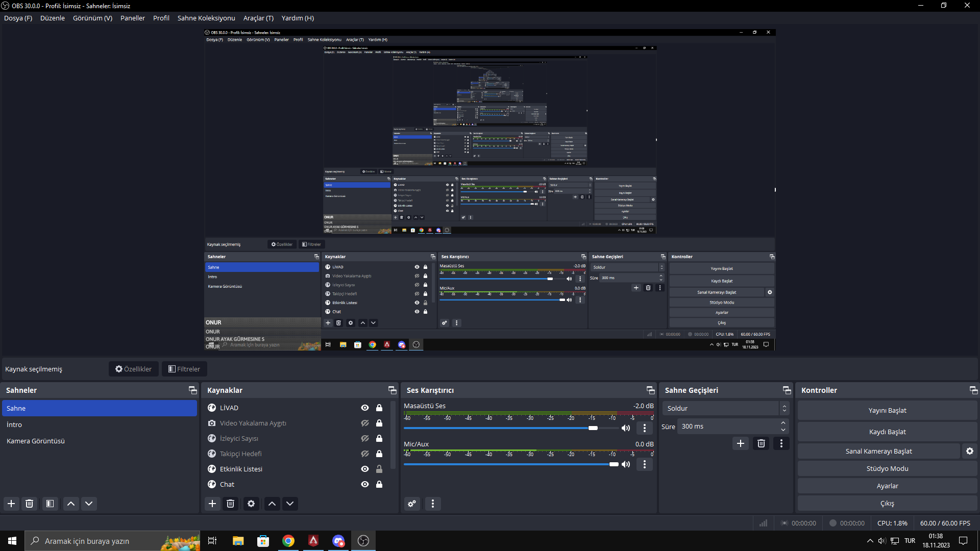Mute Masaüstü Ses speaker icon

pyautogui.click(x=626, y=428)
